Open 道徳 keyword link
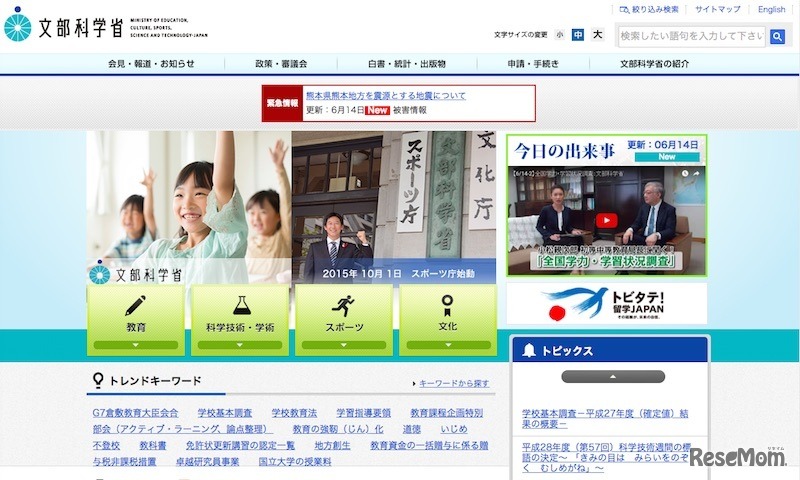 point(412,429)
